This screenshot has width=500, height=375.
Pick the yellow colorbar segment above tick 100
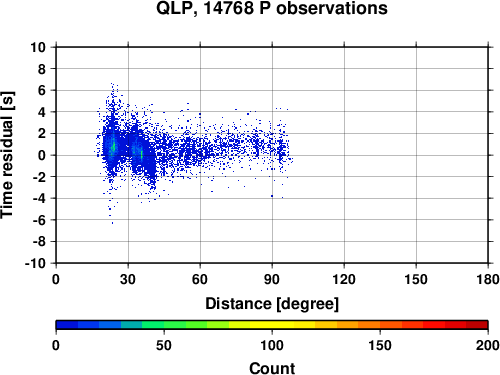coord(272,325)
